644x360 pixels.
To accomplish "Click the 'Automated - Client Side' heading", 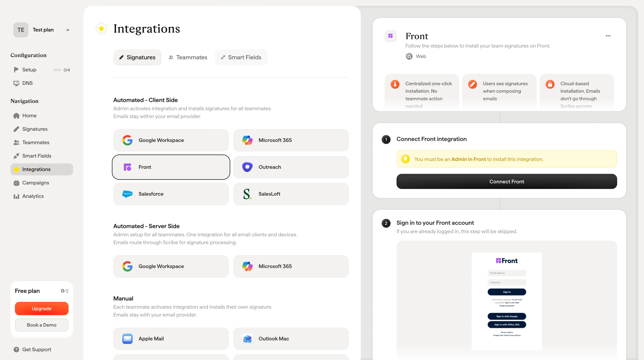I will tap(146, 100).
